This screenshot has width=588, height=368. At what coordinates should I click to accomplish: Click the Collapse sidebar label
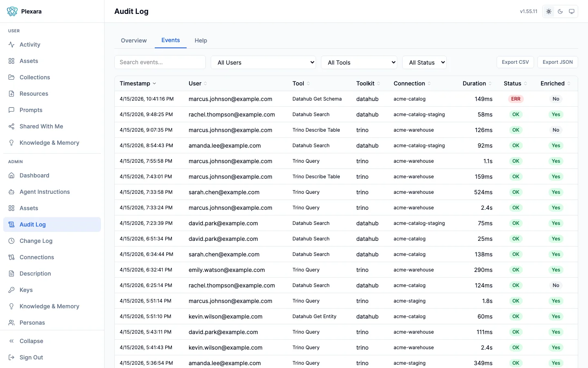(x=31, y=341)
